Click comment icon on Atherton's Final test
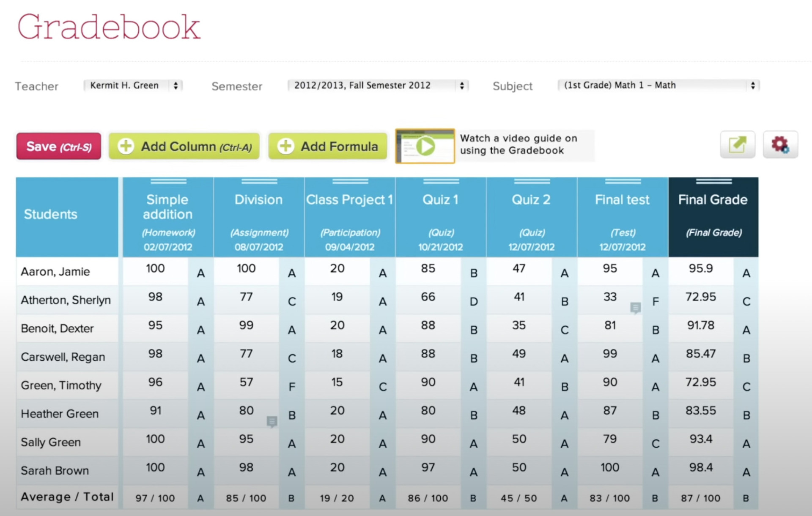812x516 pixels. coord(635,308)
